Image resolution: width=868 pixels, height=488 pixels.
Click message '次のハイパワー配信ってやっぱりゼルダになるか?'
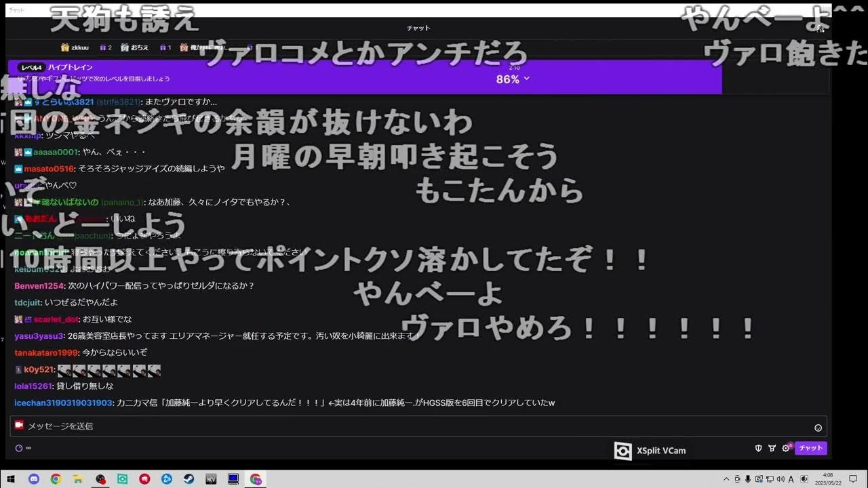click(x=161, y=286)
